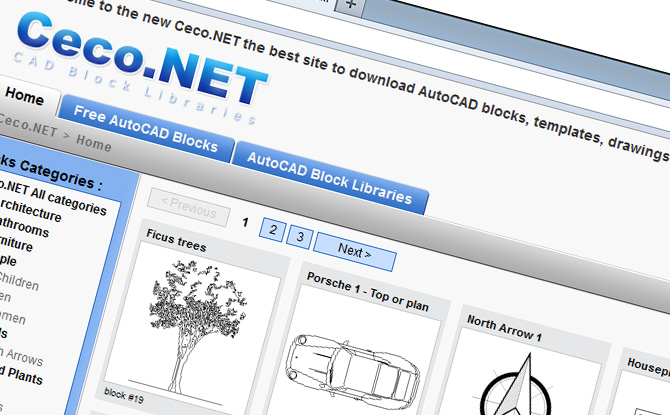This screenshot has height=415, width=670.
Task: Go to page 2
Action: [x=273, y=230]
